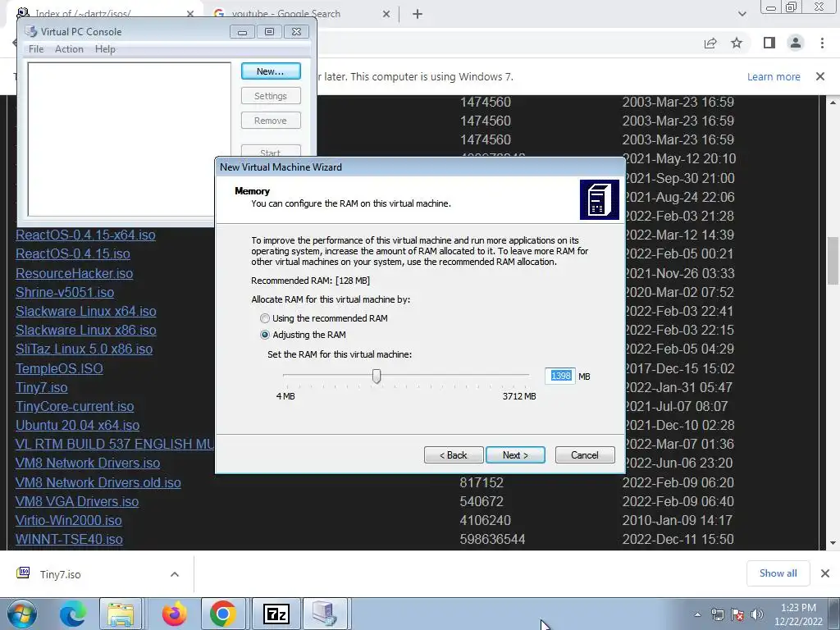Click network tray icon
This screenshot has height=630, width=840.
717,615
